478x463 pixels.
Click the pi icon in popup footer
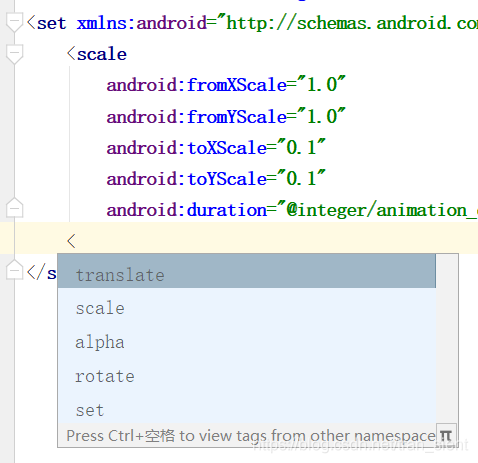446,435
